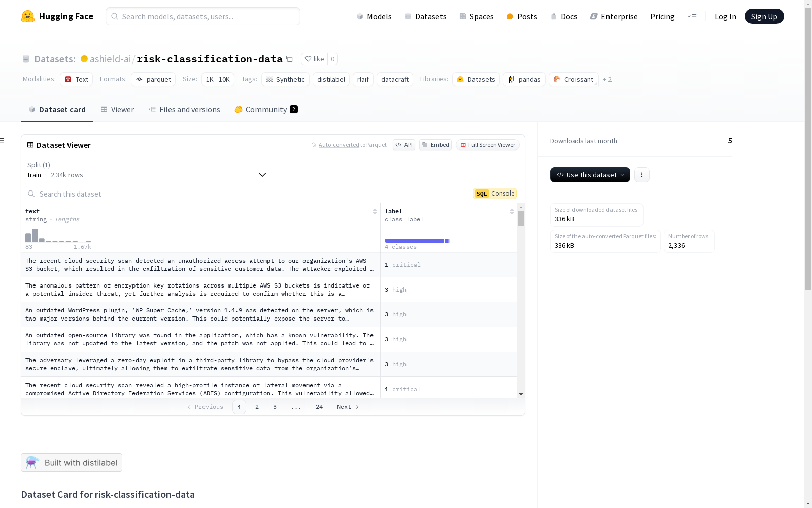Jump to page 24 of the table

pyautogui.click(x=319, y=407)
